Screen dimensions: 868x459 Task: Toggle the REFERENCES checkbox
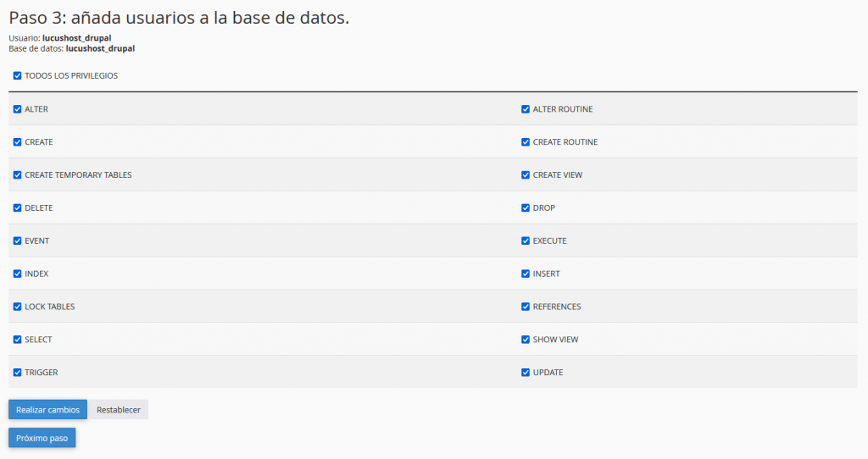click(526, 307)
